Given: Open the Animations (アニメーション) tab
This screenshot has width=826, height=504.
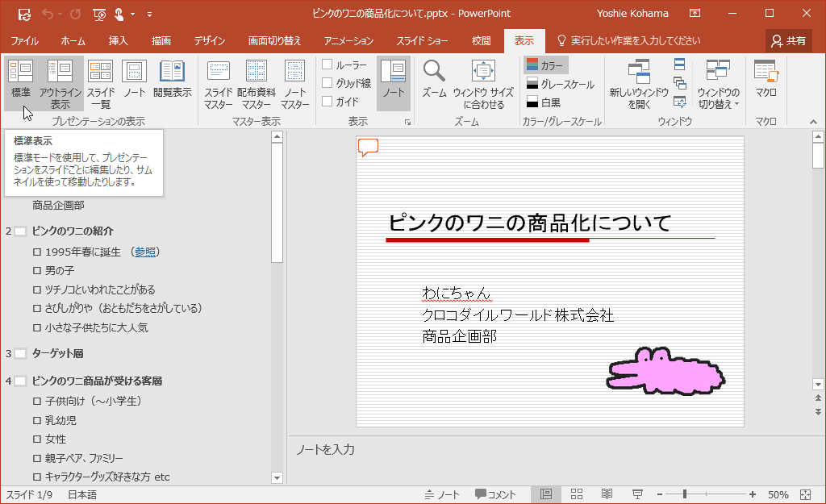Looking at the screenshot, I should [x=348, y=41].
